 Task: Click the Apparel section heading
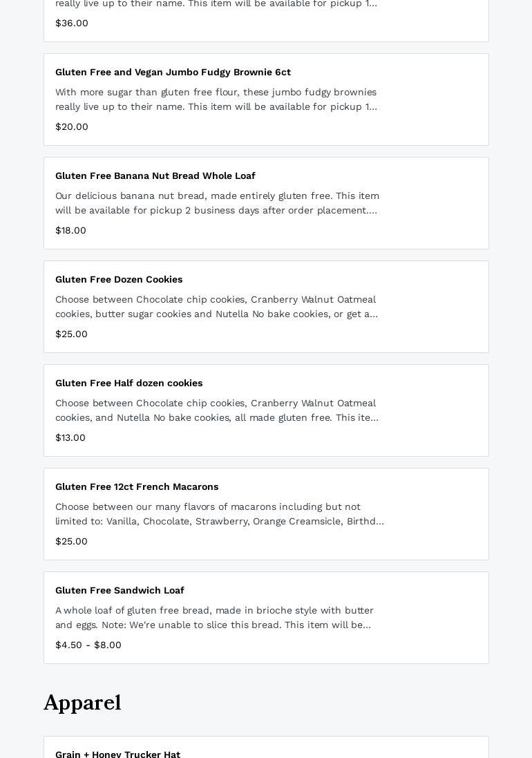82,703
